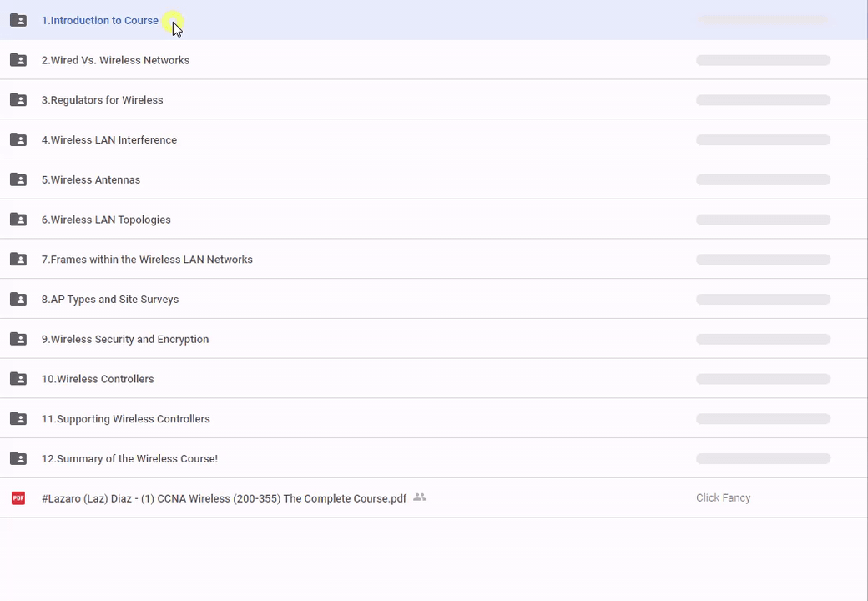Viewport: 868px width, 601px height.
Task: Click the folder icon beside Wired Vs. Wireless Networks
Action: pyautogui.click(x=18, y=60)
